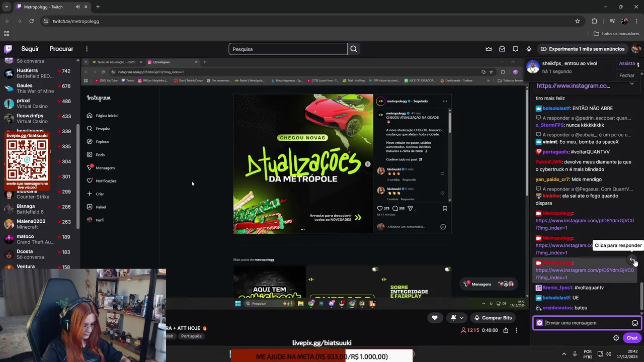Click the chat identity badge icon

(x=540, y=323)
